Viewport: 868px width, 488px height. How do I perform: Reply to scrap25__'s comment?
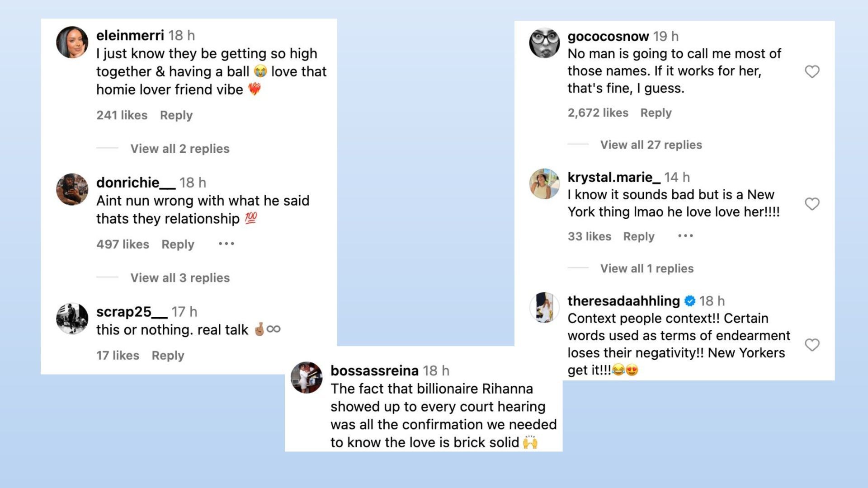[x=168, y=356]
